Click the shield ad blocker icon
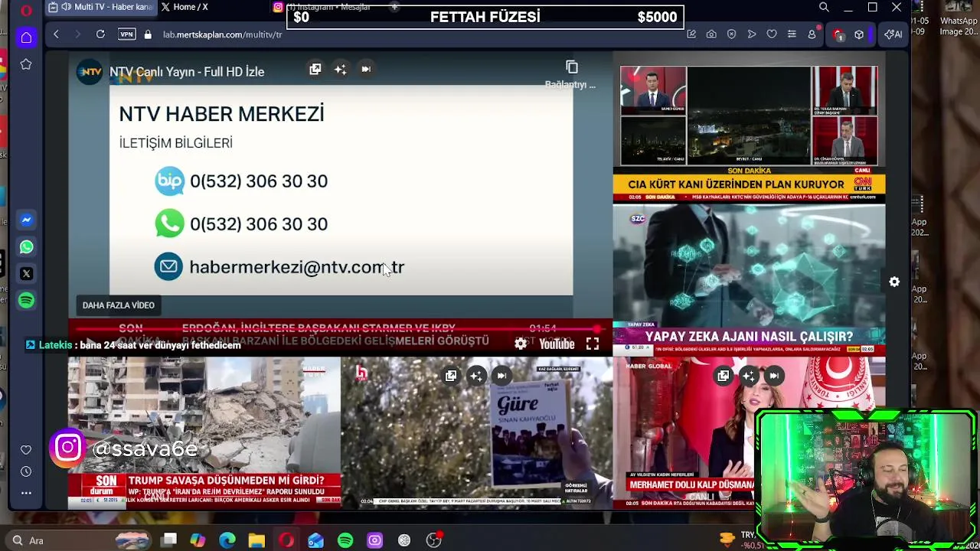The height and width of the screenshot is (551, 980). pos(731,34)
